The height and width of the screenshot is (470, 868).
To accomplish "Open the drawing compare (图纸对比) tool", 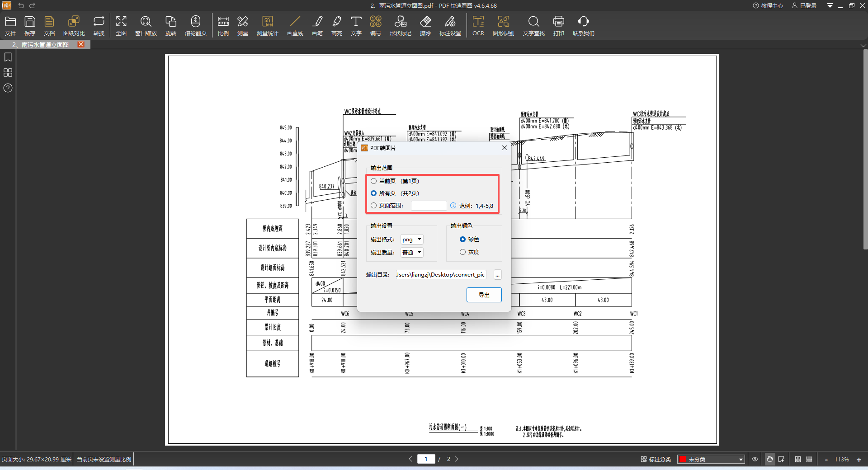I will [74, 26].
